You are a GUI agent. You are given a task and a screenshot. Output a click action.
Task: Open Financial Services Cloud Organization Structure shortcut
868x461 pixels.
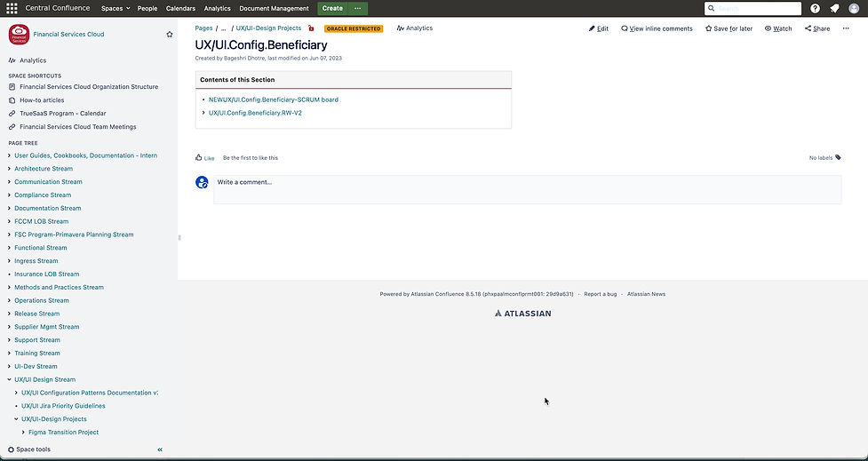click(89, 87)
